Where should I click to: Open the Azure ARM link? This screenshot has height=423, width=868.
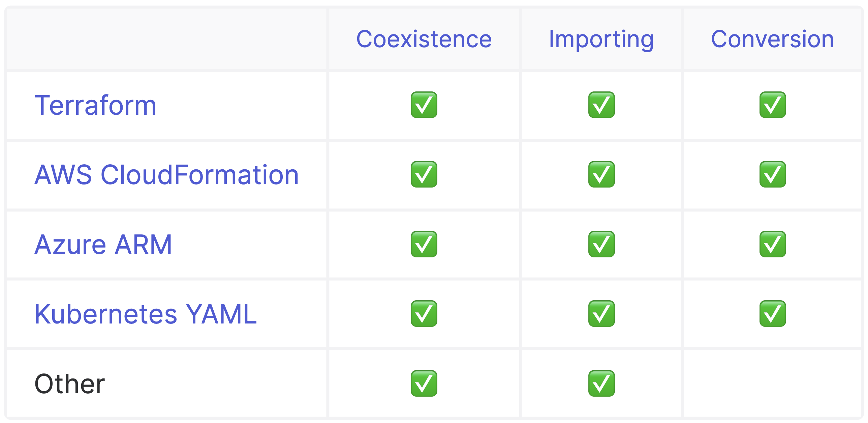(x=103, y=245)
